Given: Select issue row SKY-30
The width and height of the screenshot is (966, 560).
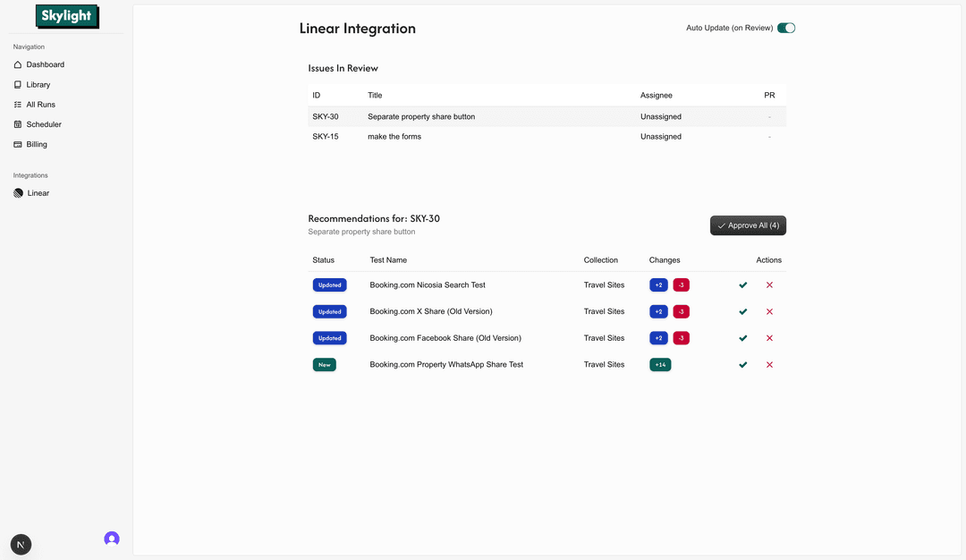Looking at the screenshot, I should click(x=547, y=116).
